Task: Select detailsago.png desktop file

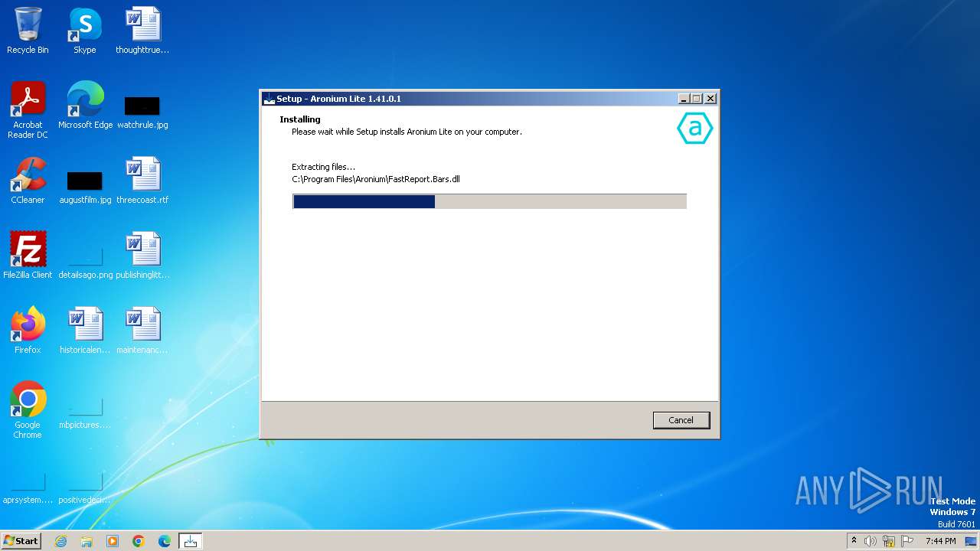Action: pos(85,262)
